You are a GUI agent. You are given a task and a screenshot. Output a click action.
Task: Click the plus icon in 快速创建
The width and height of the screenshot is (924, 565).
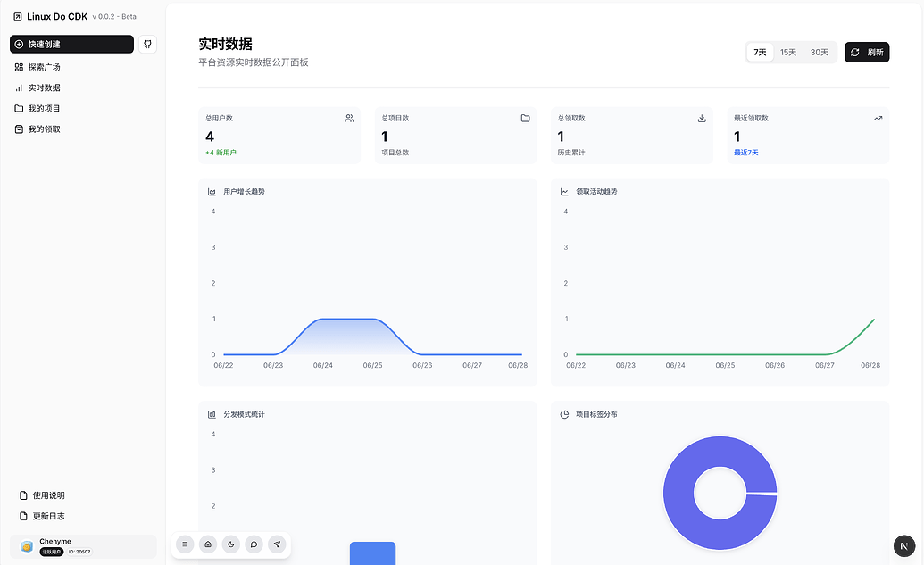point(19,45)
